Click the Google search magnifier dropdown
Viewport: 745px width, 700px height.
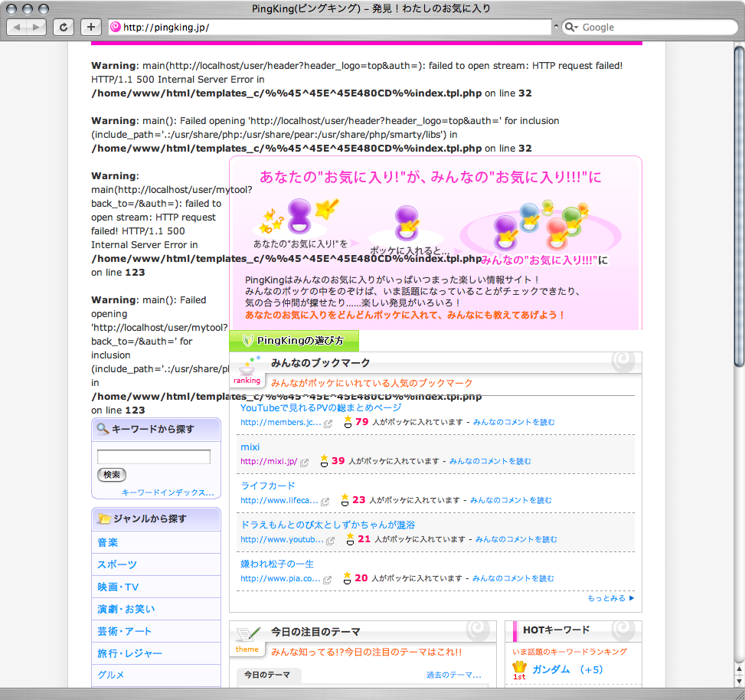click(x=572, y=28)
